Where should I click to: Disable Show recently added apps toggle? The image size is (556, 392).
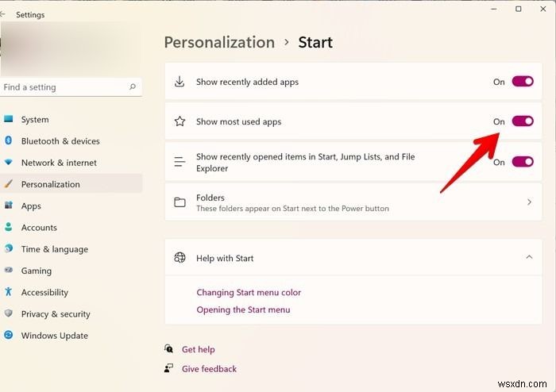[x=522, y=82]
